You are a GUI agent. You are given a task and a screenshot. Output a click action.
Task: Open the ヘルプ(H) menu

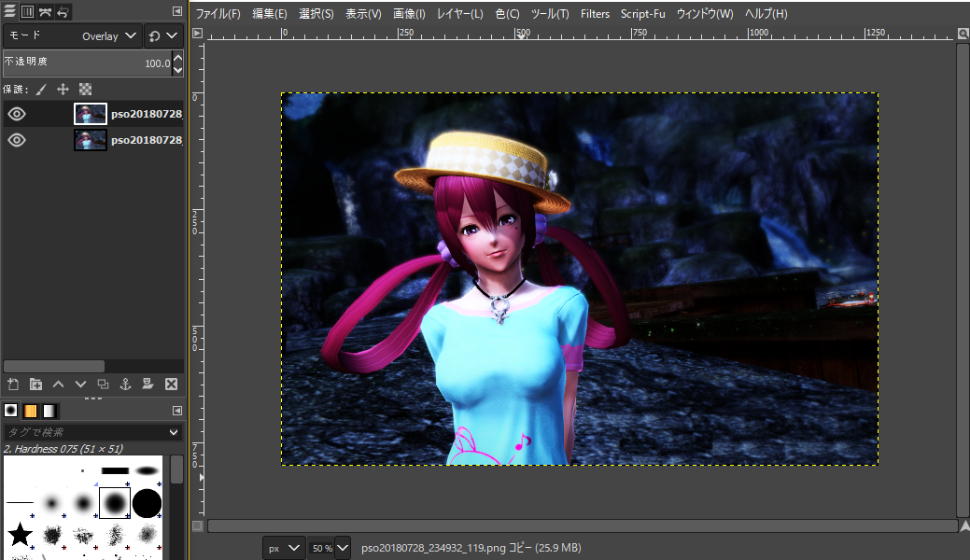pos(766,14)
